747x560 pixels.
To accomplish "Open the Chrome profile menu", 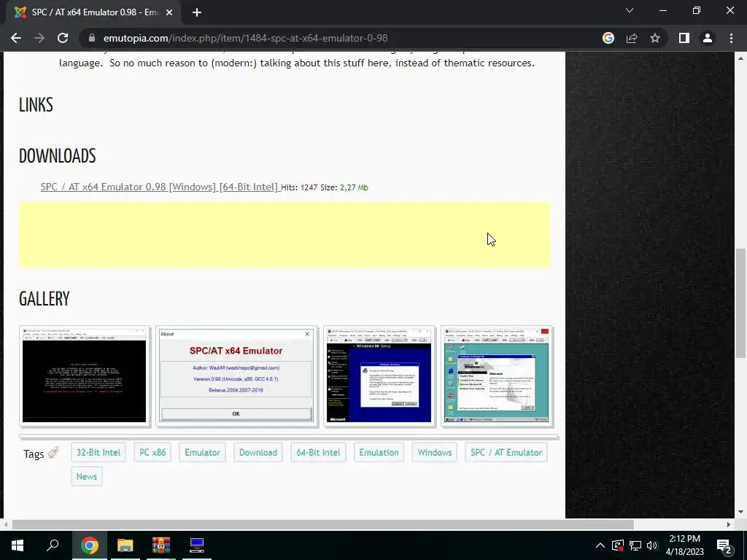I will click(708, 38).
